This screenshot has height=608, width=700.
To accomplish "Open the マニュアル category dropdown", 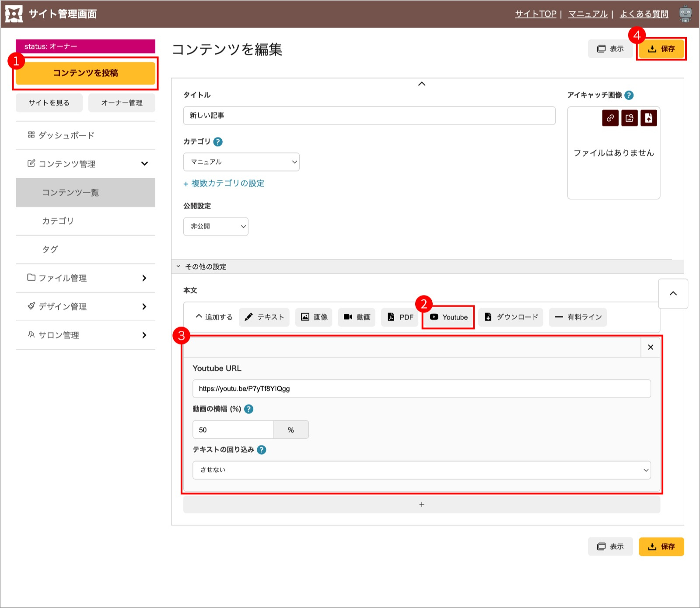I will [x=241, y=162].
